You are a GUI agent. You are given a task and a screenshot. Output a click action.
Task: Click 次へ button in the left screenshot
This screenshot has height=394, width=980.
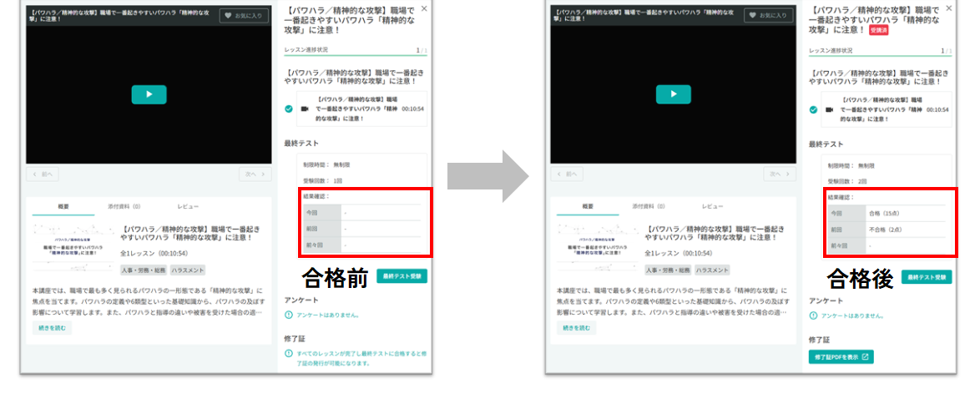click(x=255, y=174)
